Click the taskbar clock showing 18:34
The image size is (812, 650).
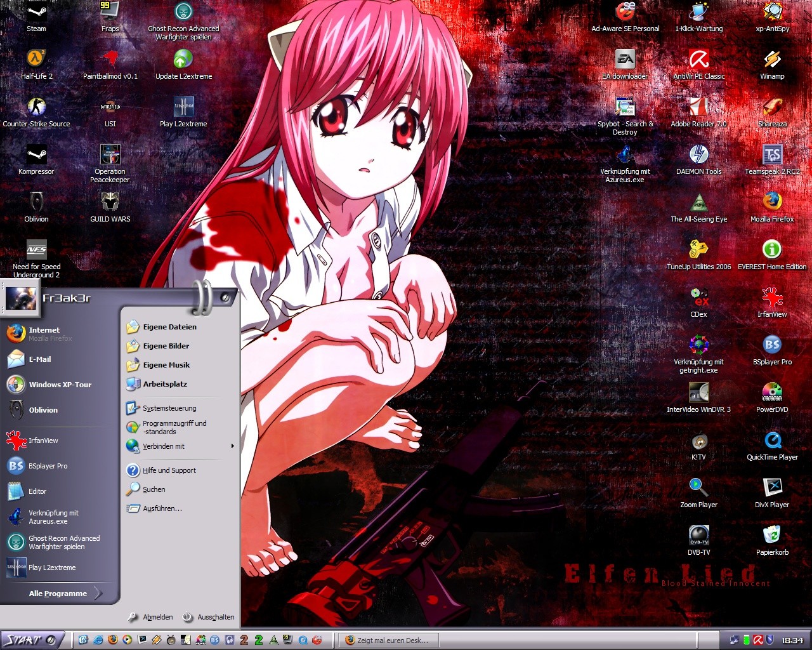pos(792,640)
